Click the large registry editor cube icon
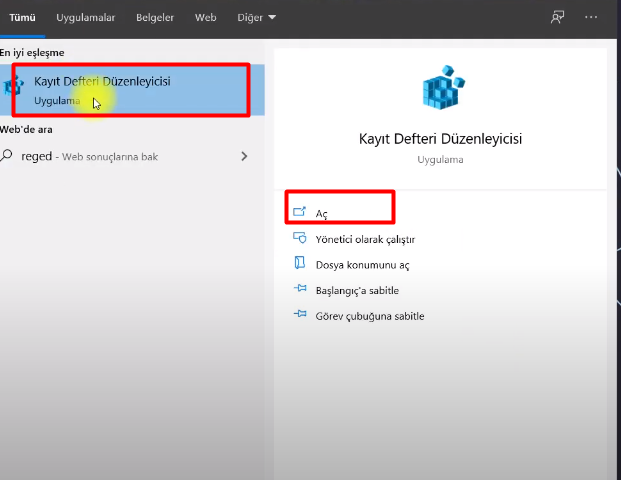This screenshot has width=621, height=480. point(443,87)
